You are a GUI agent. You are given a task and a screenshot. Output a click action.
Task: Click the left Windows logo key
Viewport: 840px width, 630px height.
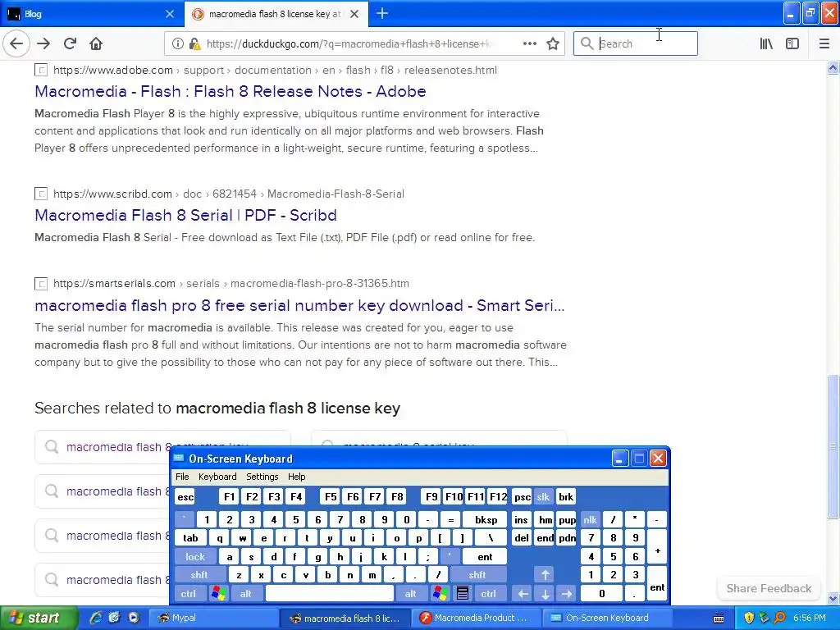click(x=218, y=594)
